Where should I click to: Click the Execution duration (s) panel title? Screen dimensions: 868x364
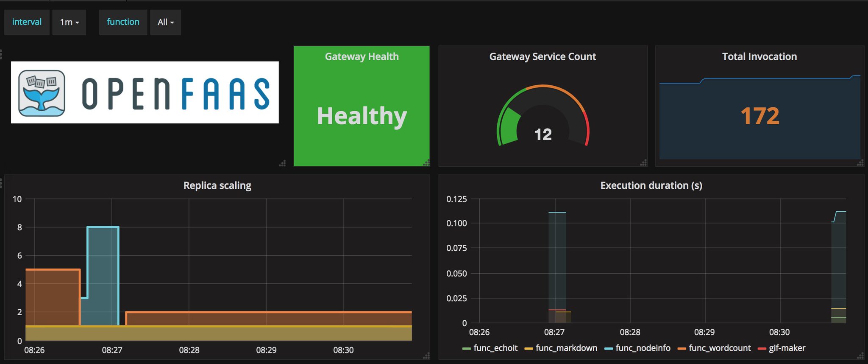651,185
